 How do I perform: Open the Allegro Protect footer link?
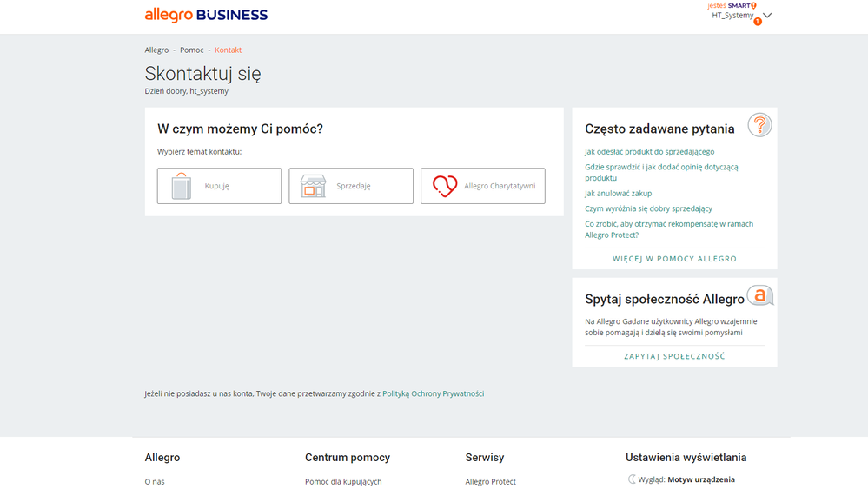491,481
